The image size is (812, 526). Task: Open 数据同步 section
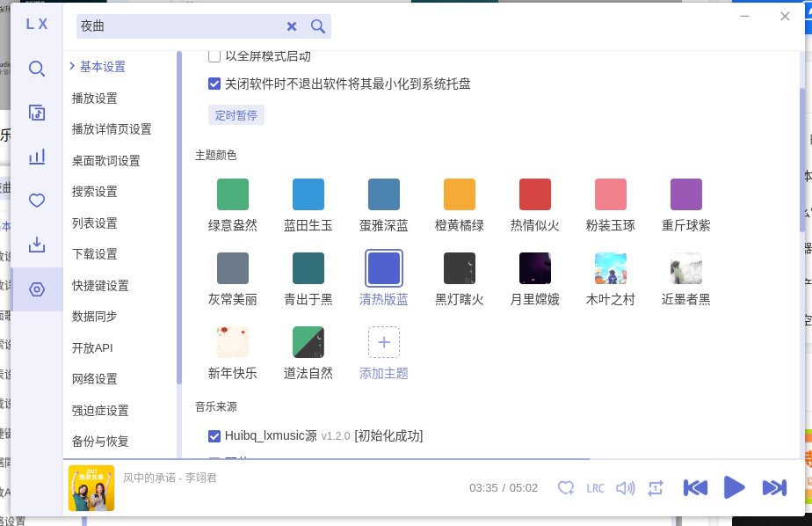(95, 316)
